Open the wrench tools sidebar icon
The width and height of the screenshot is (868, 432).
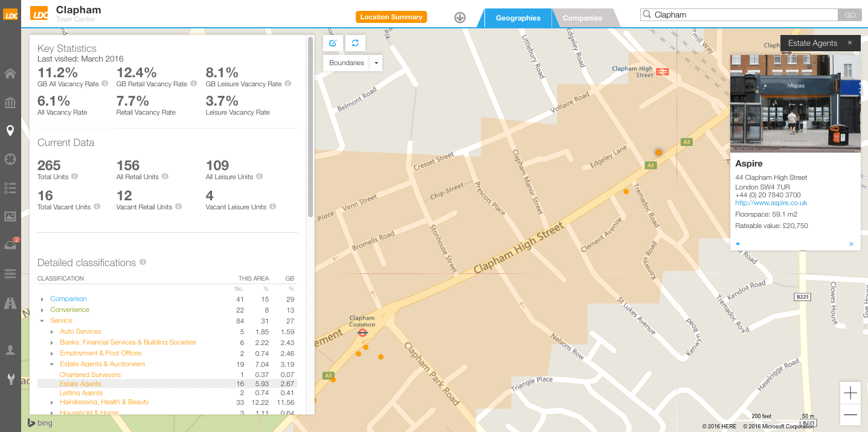(x=10, y=378)
